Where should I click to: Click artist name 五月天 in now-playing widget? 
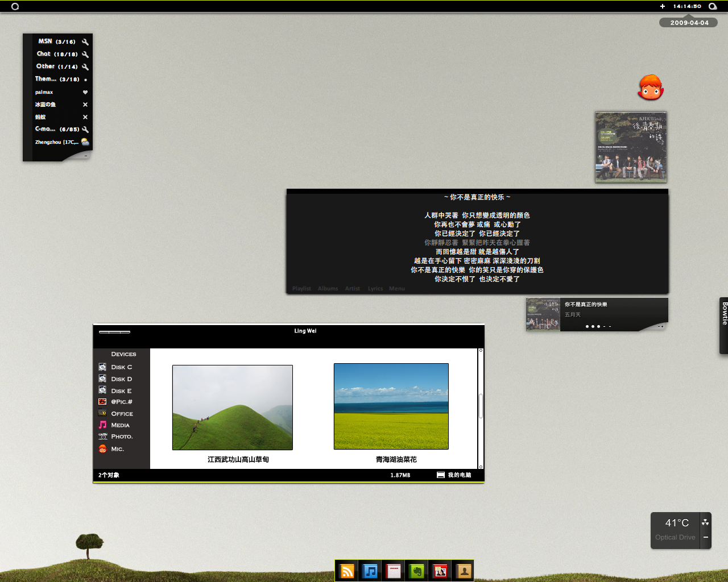(x=573, y=314)
